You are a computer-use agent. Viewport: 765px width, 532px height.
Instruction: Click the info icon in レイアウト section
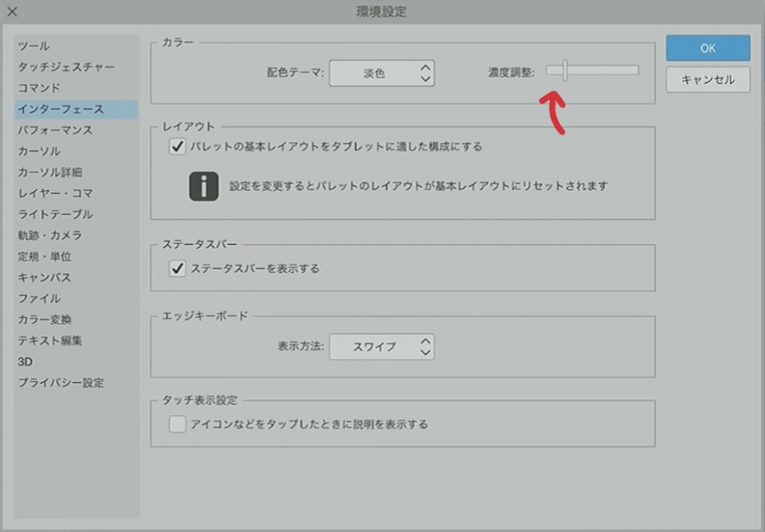point(204,187)
